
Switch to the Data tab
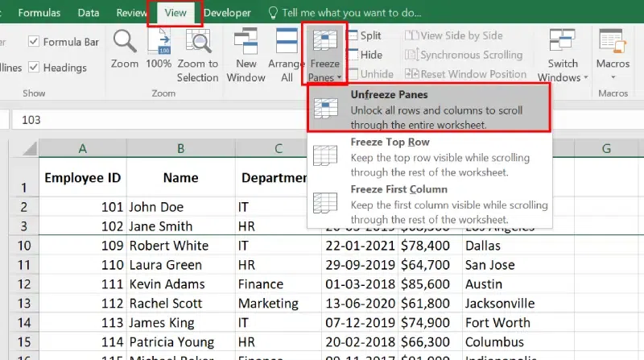(x=89, y=13)
